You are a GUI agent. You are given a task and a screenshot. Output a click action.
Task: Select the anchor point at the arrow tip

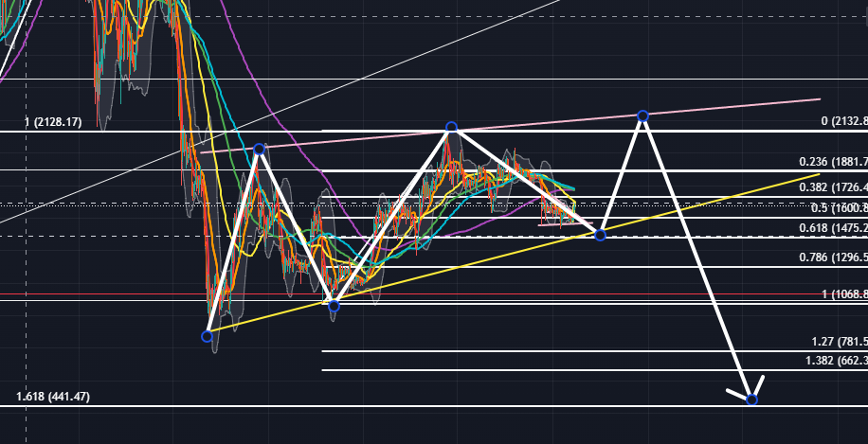coord(751,400)
